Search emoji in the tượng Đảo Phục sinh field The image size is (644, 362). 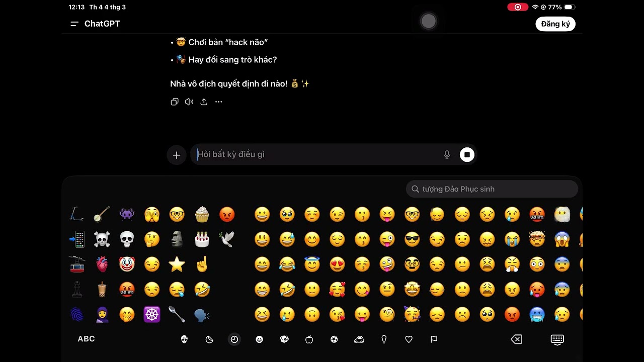pos(492,189)
